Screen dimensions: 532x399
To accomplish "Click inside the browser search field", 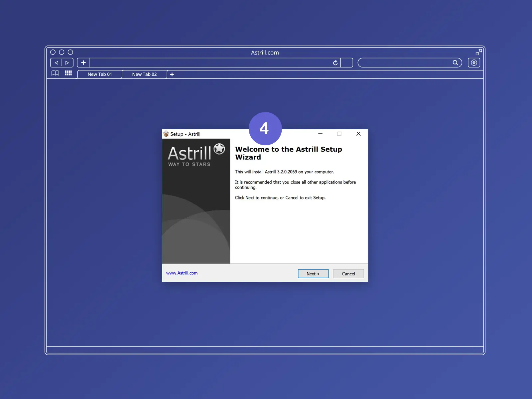I will (x=405, y=63).
